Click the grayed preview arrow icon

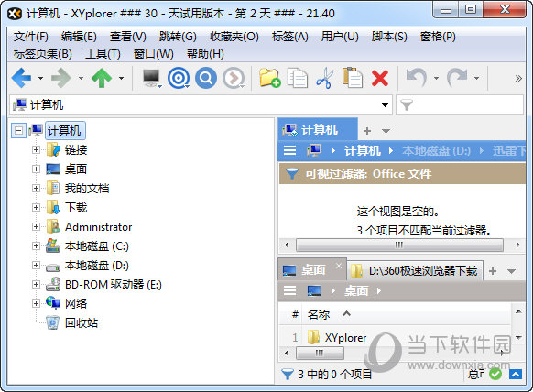[x=234, y=78]
